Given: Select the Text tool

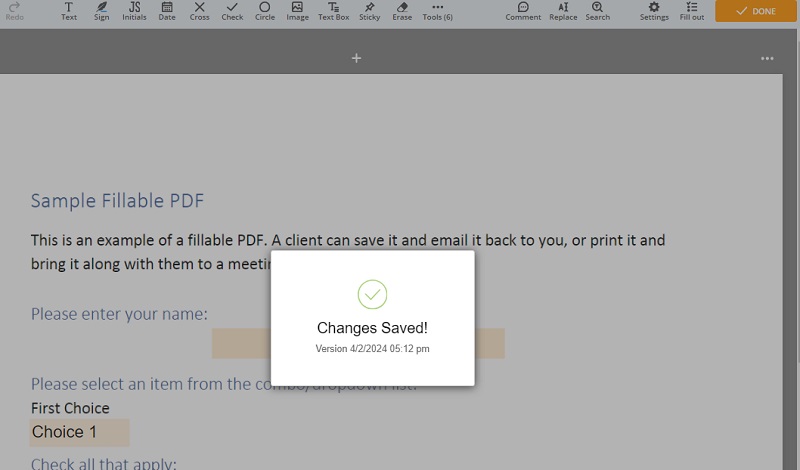Looking at the screenshot, I should pos(69,11).
